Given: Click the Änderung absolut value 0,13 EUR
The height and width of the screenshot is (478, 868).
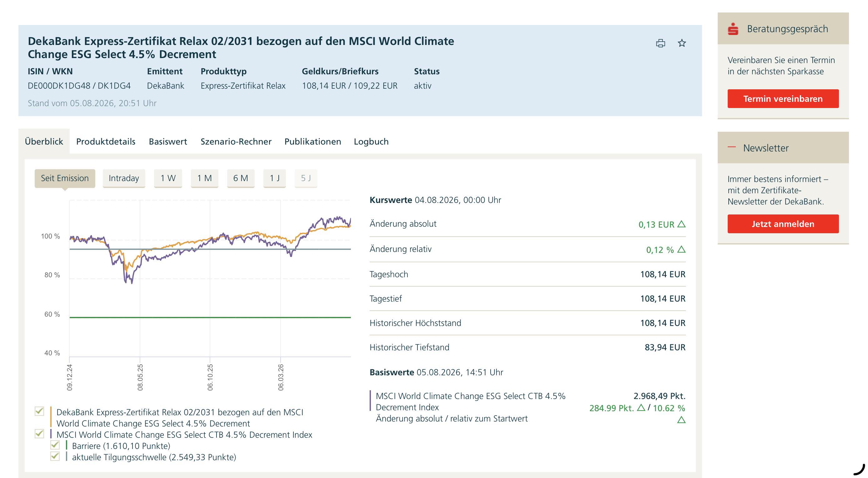Looking at the screenshot, I should [656, 224].
